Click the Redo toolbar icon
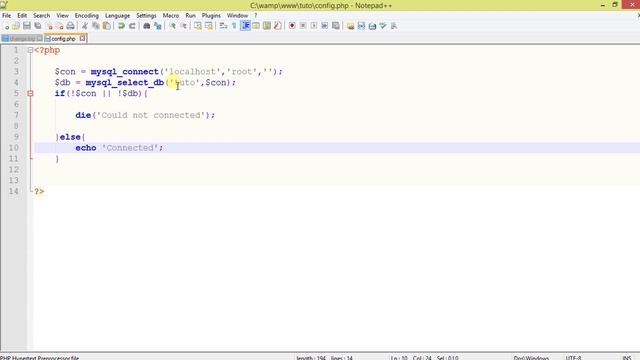The height and width of the screenshot is (360, 640). pos(132,26)
